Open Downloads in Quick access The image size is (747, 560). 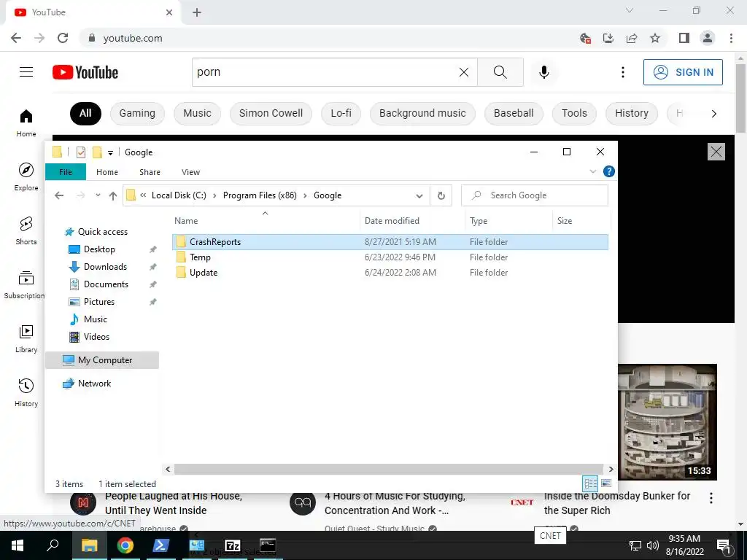105,267
